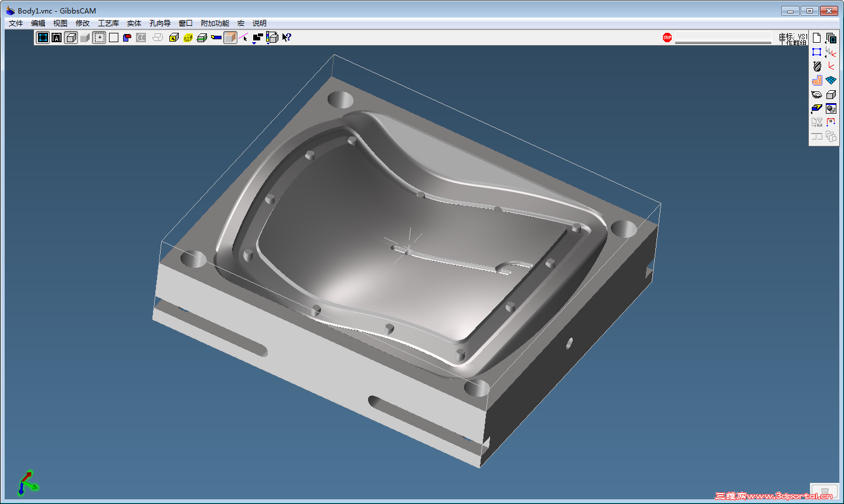Click the blank document icon in right palette
This screenshot has width=844, height=504.
click(x=816, y=38)
